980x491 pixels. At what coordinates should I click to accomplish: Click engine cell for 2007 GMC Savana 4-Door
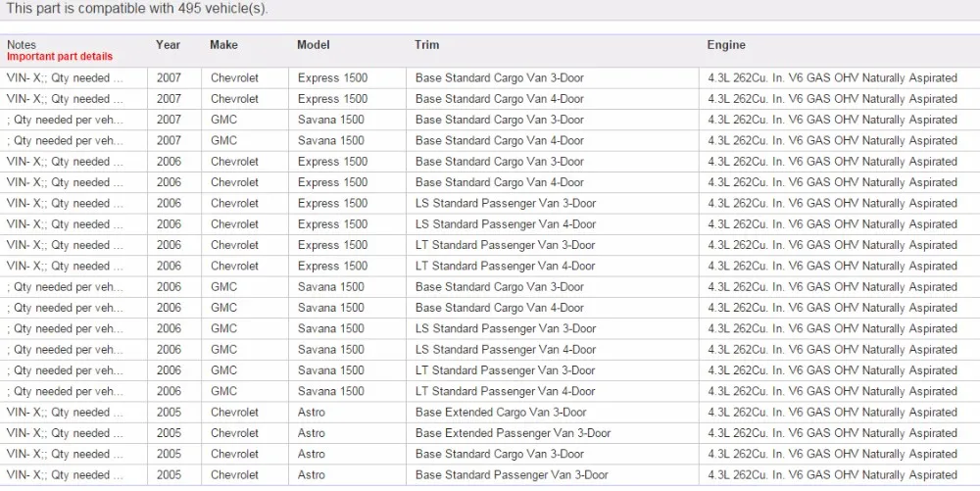(832, 140)
